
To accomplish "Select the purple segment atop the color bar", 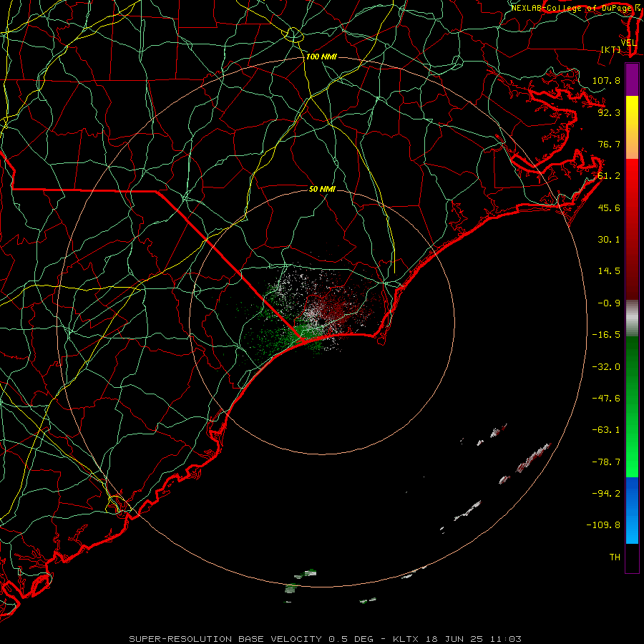I will click(x=632, y=80).
